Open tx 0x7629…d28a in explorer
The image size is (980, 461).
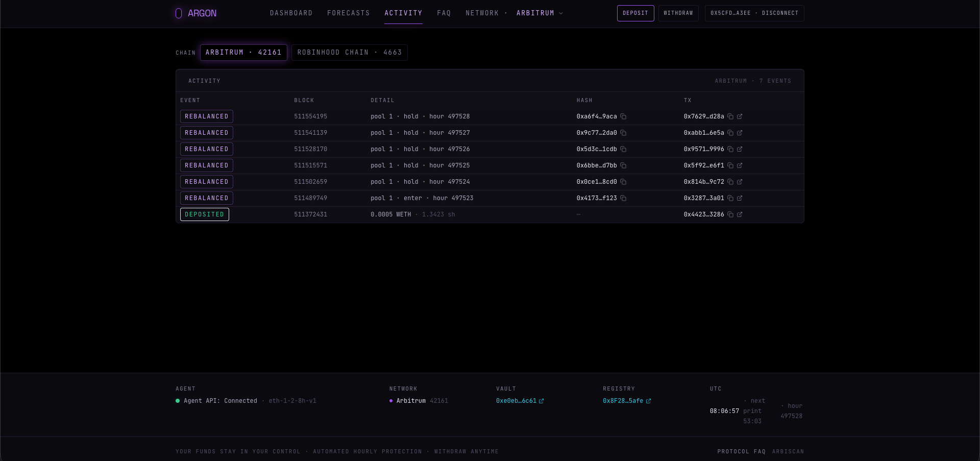point(740,116)
